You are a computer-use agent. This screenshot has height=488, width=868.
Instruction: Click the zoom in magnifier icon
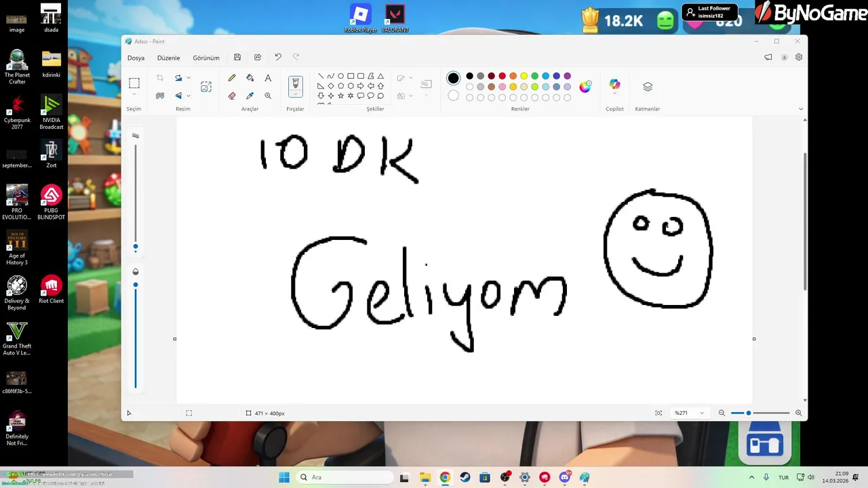click(x=798, y=413)
